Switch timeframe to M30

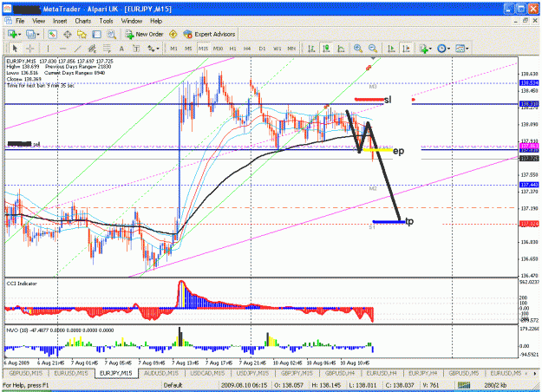click(218, 49)
